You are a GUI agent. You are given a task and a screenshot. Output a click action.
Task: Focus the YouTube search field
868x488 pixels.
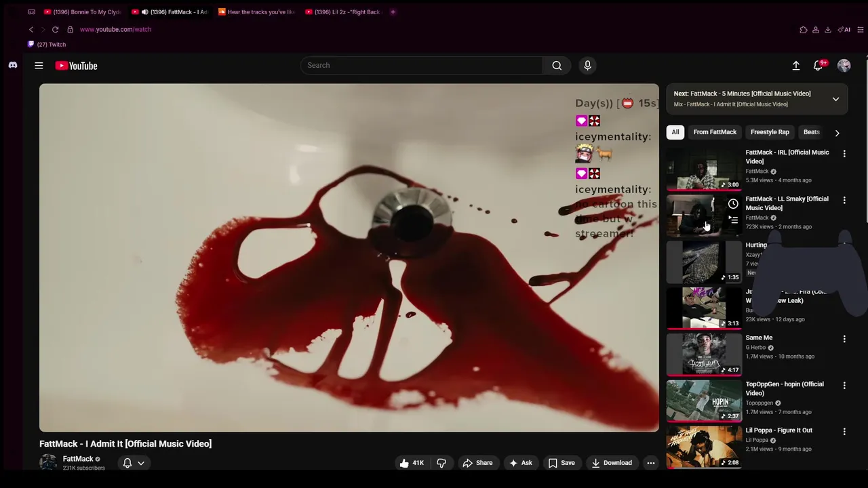[x=422, y=65]
